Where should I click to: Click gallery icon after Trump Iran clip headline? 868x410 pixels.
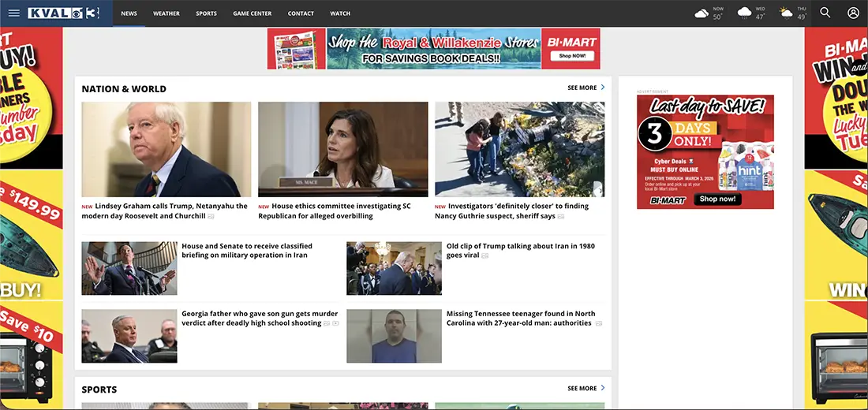[485, 255]
